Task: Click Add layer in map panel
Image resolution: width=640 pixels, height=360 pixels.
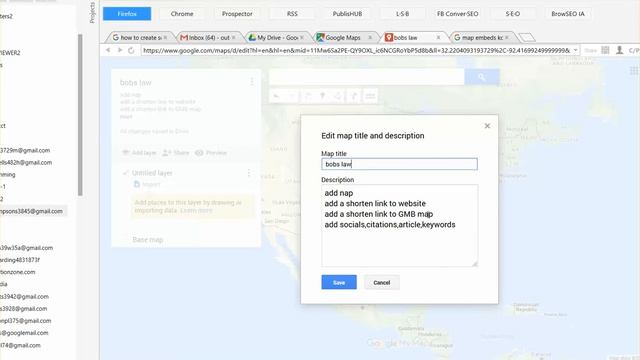Action: tap(139, 153)
